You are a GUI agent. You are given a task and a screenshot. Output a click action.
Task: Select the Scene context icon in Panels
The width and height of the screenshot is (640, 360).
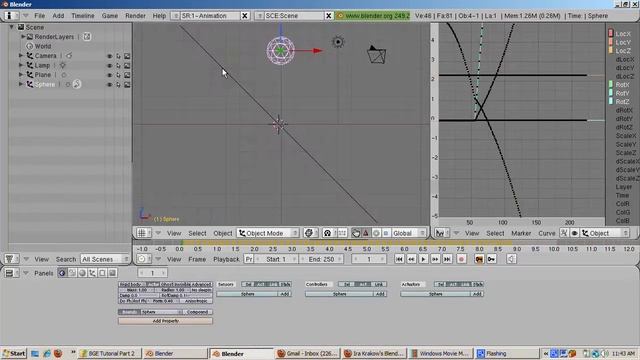[x=112, y=273]
